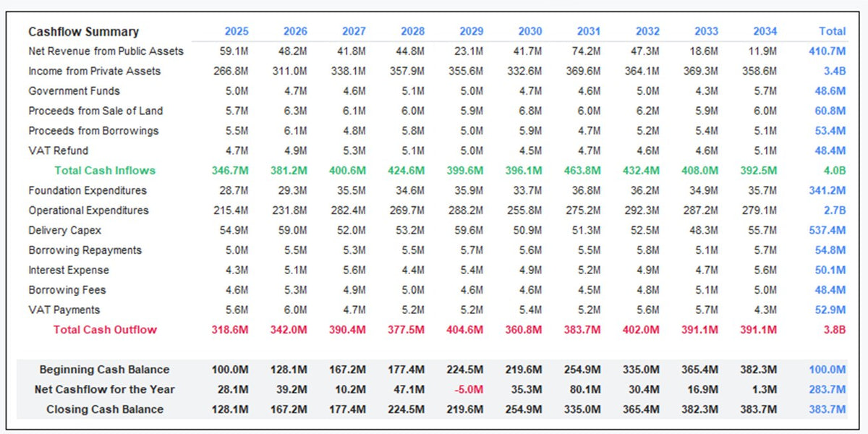Click the Proceeds from Borrowings label
The width and height of the screenshot is (868, 434).
93,131
